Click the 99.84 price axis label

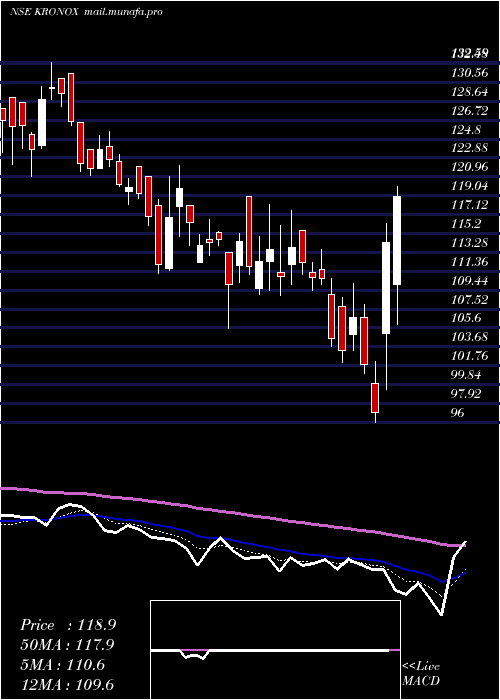click(x=467, y=375)
